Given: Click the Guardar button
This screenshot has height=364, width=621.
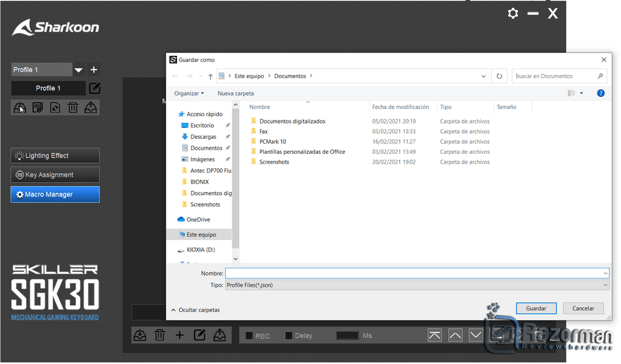Looking at the screenshot, I should pyautogui.click(x=536, y=308).
